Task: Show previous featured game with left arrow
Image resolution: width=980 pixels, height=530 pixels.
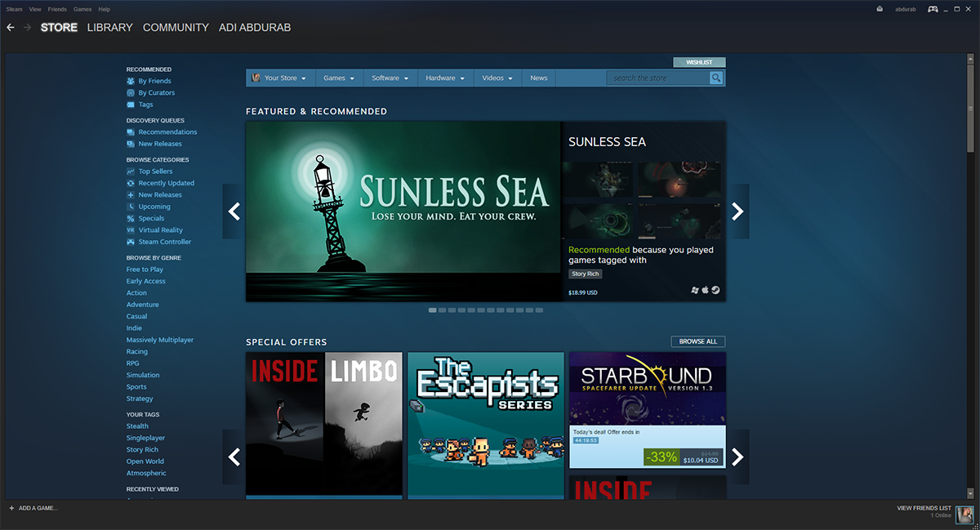Action: click(234, 212)
